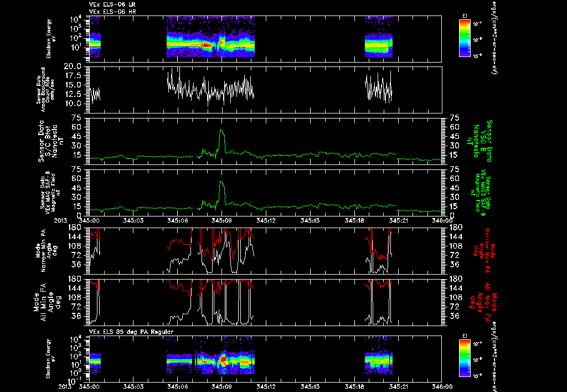The height and width of the screenshot is (392, 567).
Task: Click the '20.0' tick of count rate axis
Action: click(x=72, y=66)
